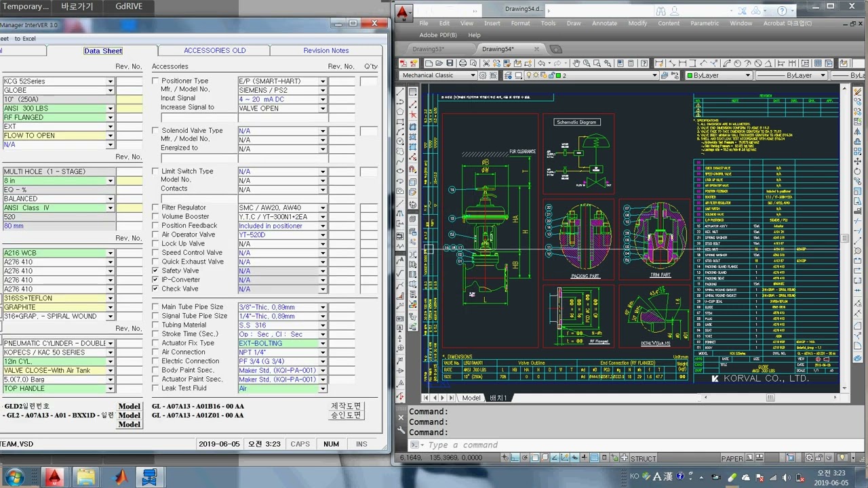868x488 pixels.
Task: Check the Solenoid Valve Type checkbox
Action: [x=155, y=131]
